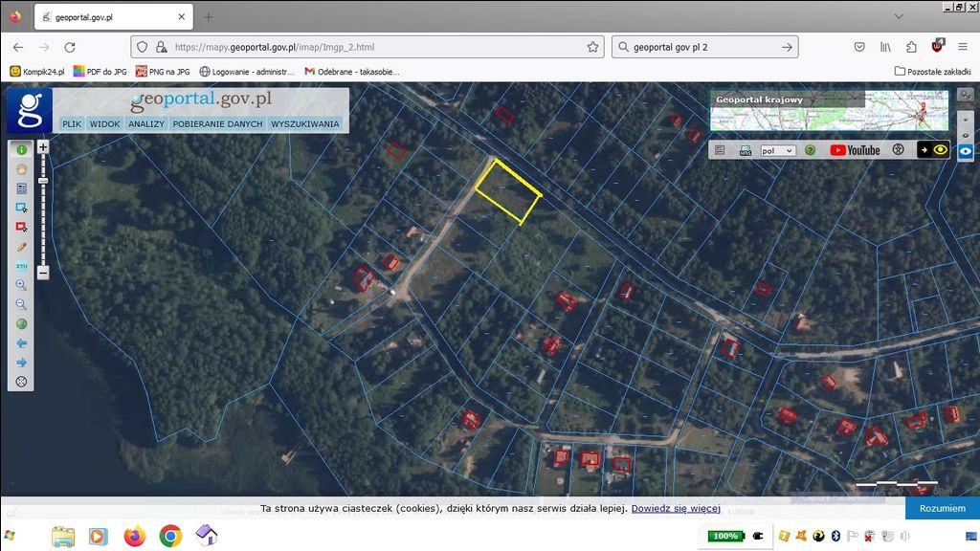Click the zoom slider handle
Viewport: 980px width, 551px height.
43,181
